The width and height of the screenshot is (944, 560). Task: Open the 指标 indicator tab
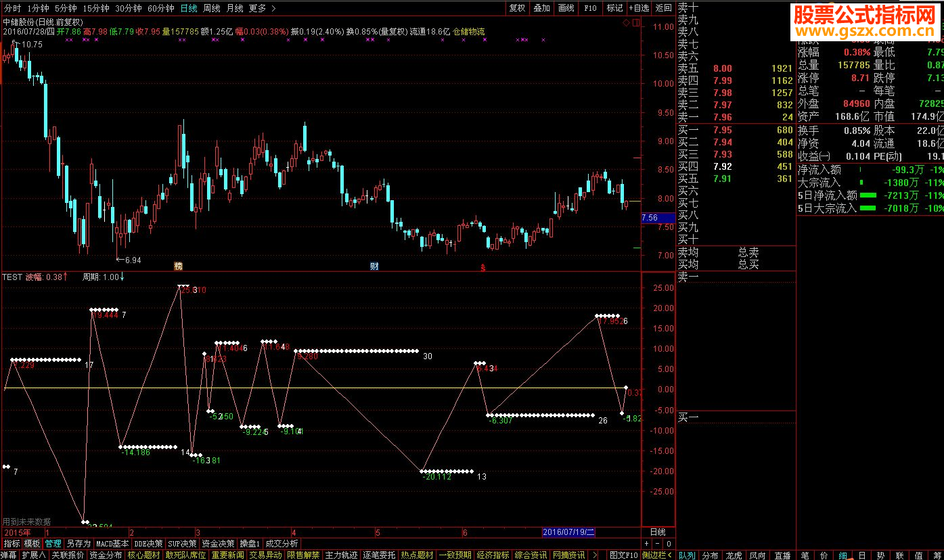click(12, 543)
